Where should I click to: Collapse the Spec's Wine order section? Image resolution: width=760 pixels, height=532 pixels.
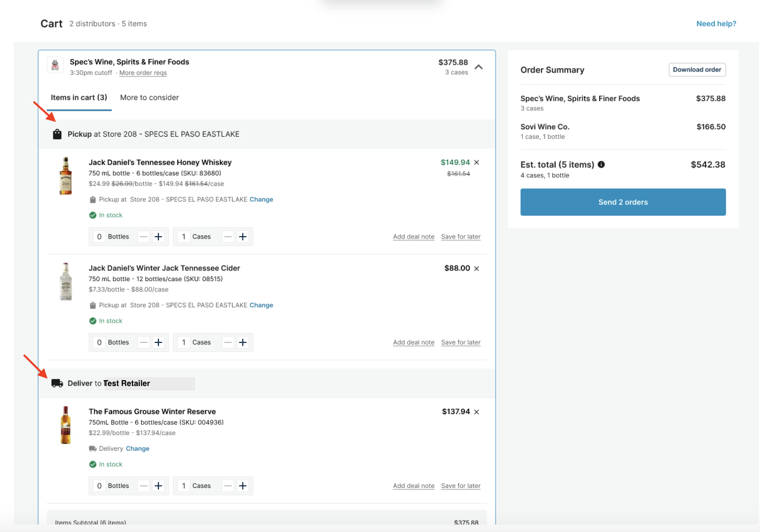[x=479, y=67]
